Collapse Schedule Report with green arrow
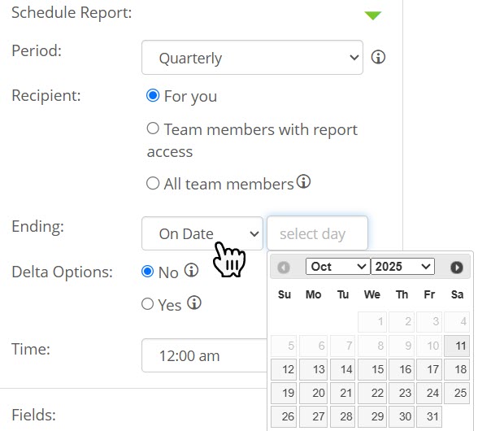This screenshot has height=431, width=504. (372, 15)
